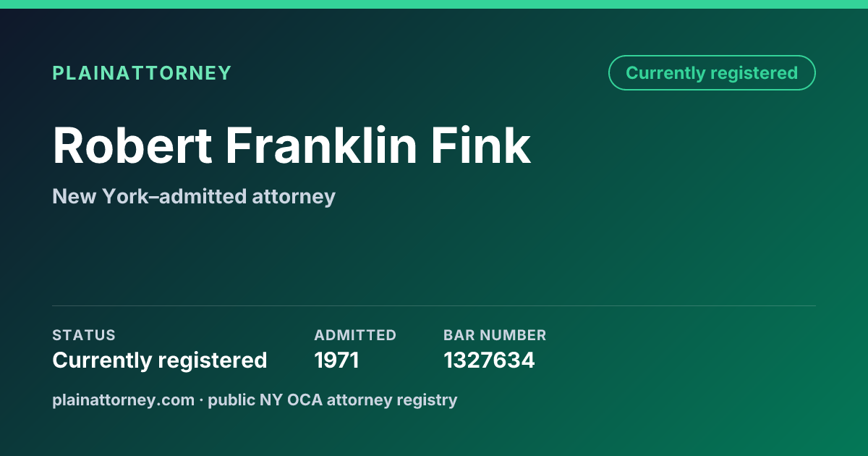
Task: Click the word attorney in subtitle
Action: [x=294, y=197]
